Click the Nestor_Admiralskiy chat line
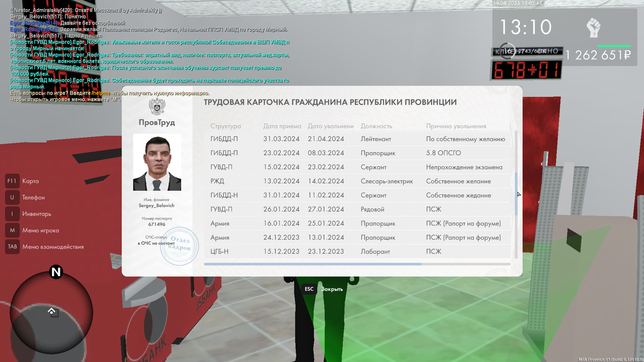This screenshot has width=644, height=362. point(86,10)
